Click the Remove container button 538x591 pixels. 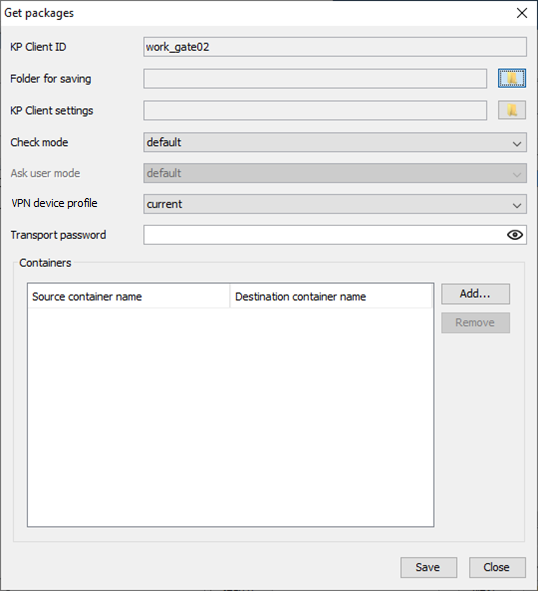(475, 323)
